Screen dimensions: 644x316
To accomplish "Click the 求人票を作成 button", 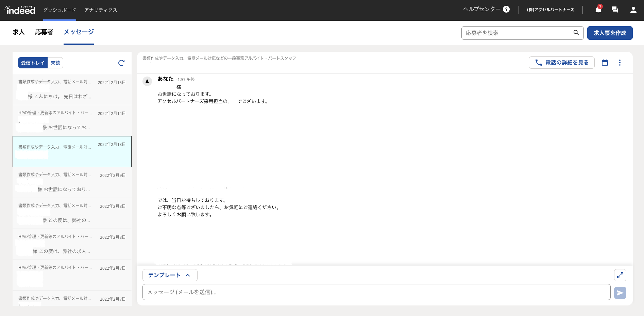I will (610, 33).
